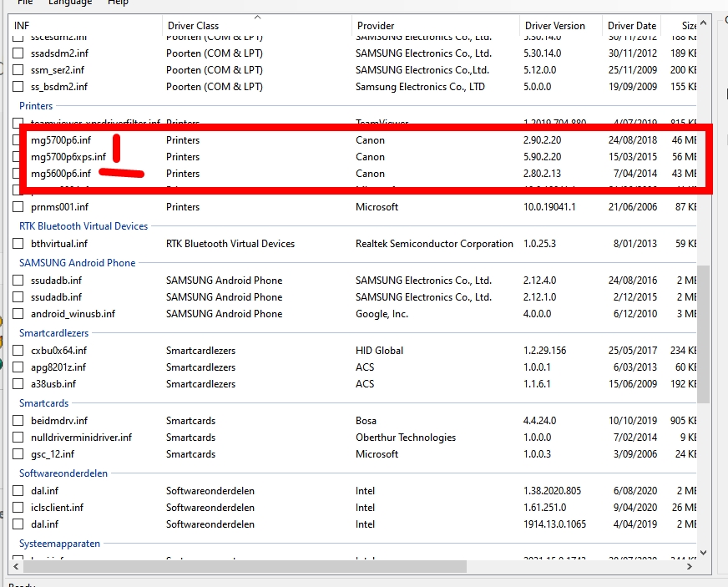Open the Help menu
Viewport: 728px width, 587px height.
[x=119, y=3]
